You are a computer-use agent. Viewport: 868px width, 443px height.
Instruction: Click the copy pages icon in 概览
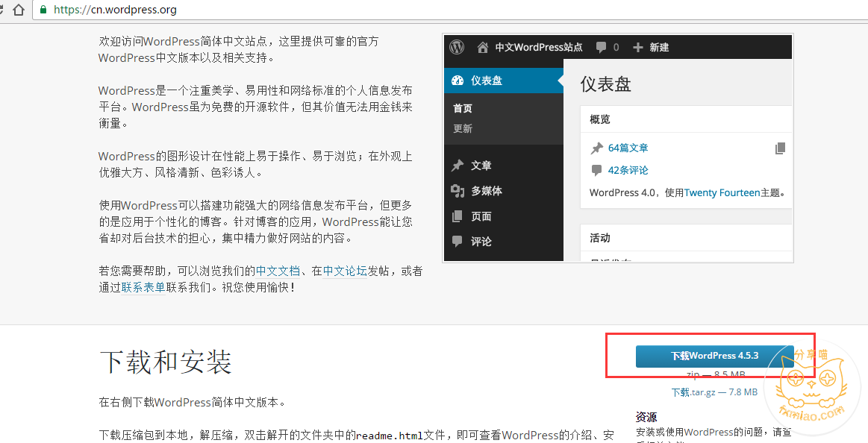(x=780, y=148)
